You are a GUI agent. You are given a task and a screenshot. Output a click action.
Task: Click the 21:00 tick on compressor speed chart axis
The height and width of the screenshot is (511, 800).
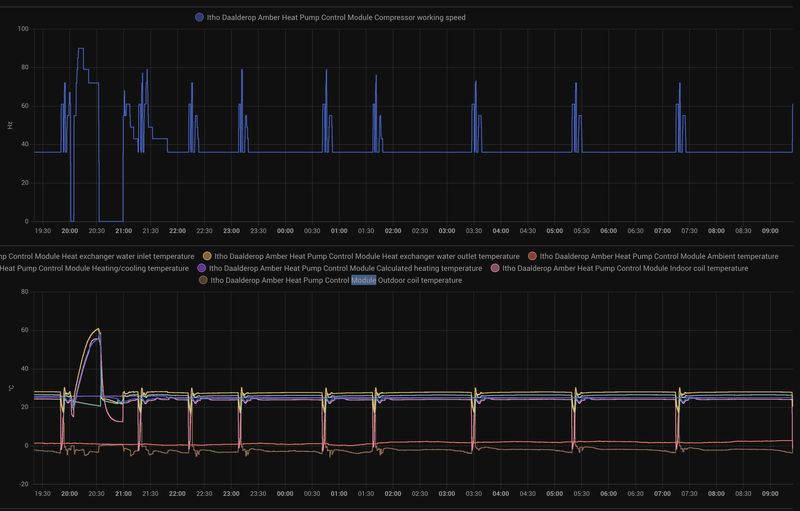pos(123,231)
